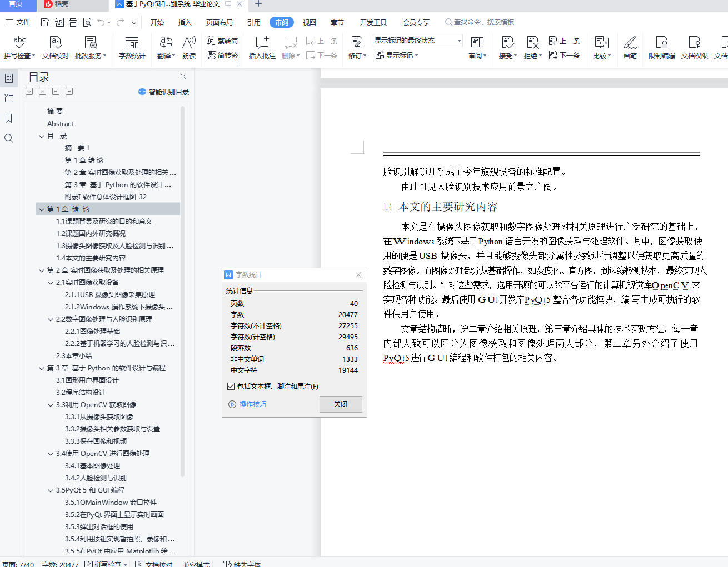
Task: Click the printer icon in the quick access bar
Action: click(73, 22)
